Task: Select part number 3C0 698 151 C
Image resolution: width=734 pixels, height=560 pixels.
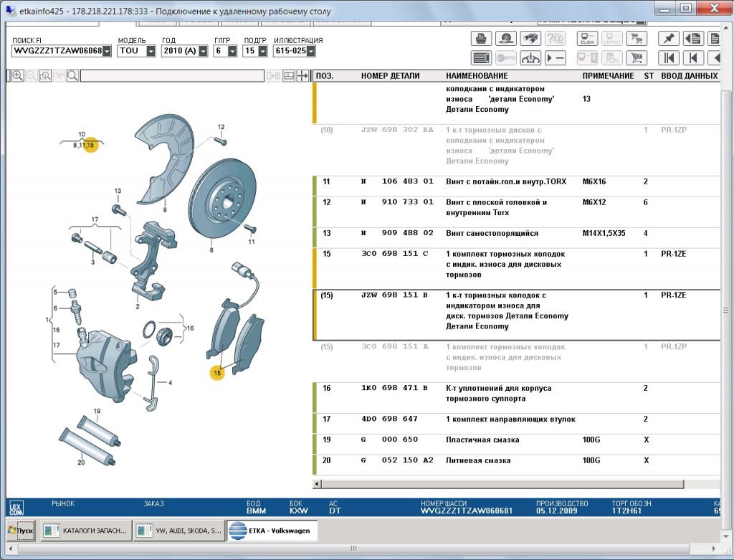Action: coord(395,254)
